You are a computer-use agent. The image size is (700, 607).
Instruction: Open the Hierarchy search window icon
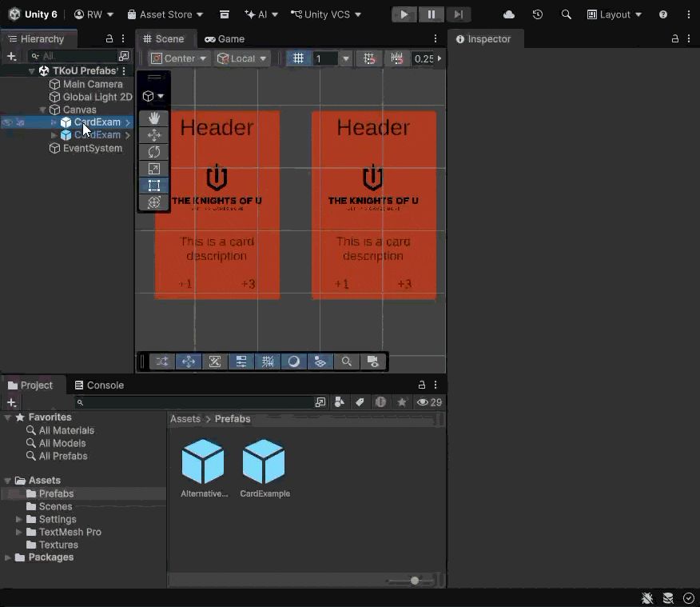[x=124, y=56]
